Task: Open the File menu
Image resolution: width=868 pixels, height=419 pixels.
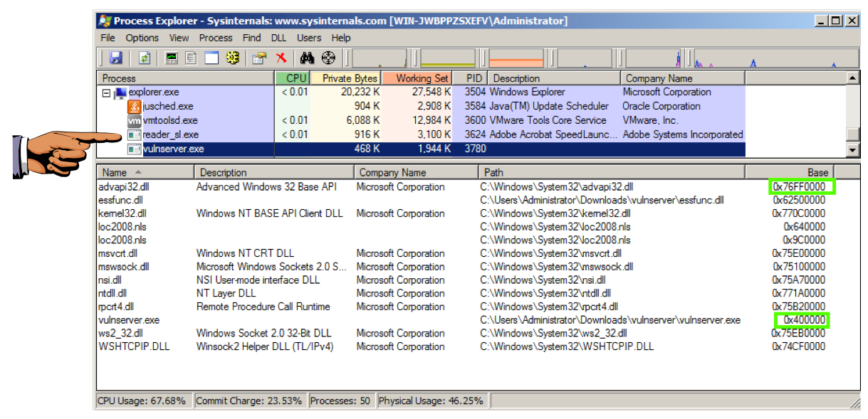Action: click(x=108, y=38)
